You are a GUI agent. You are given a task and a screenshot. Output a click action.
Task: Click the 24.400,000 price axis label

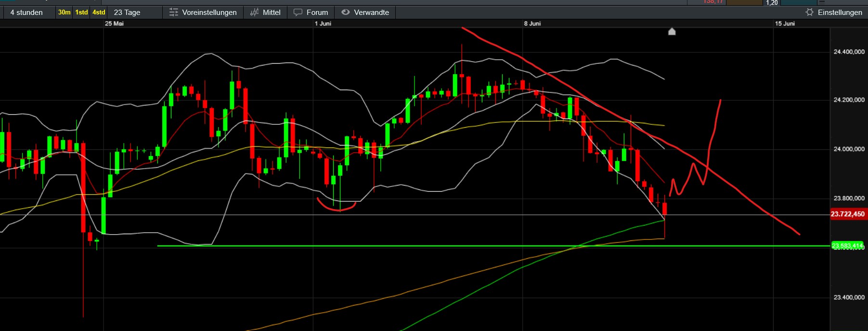(849, 52)
